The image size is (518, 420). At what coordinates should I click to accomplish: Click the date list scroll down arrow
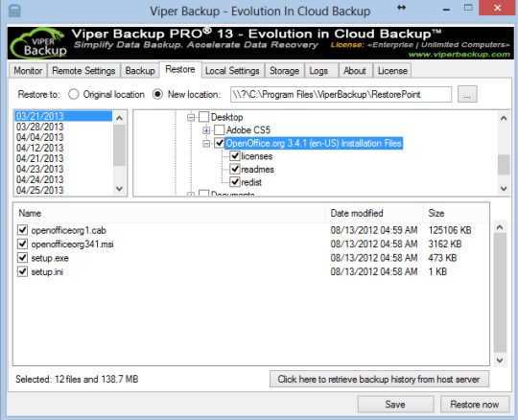click(120, 189)
